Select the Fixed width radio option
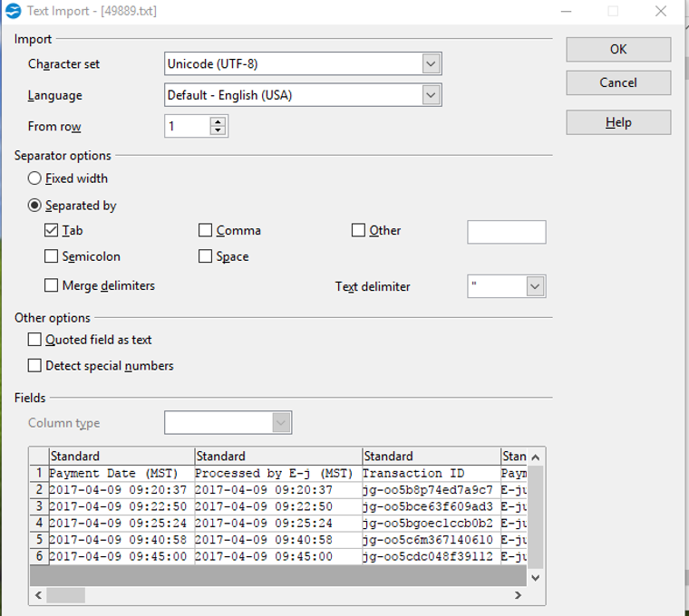689x616 pixels. click(35, 179)
